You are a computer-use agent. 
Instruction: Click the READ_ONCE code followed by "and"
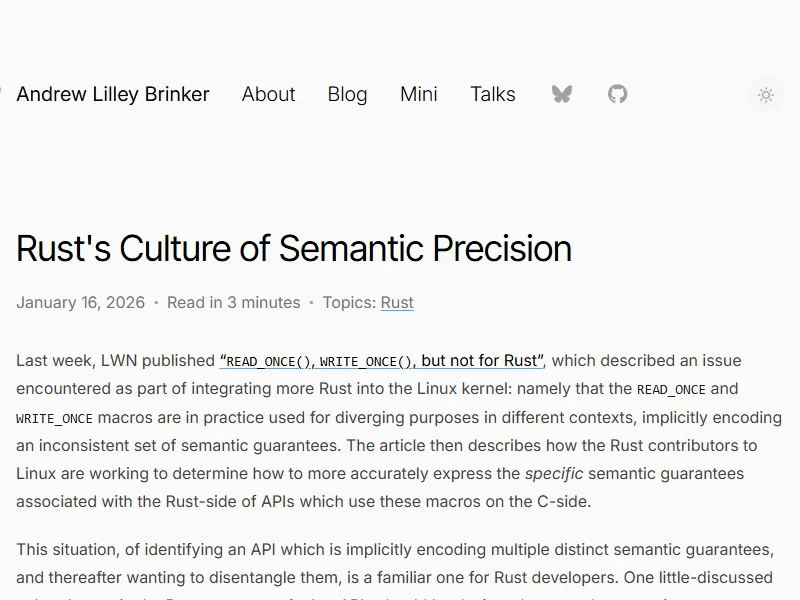[671, 389]
